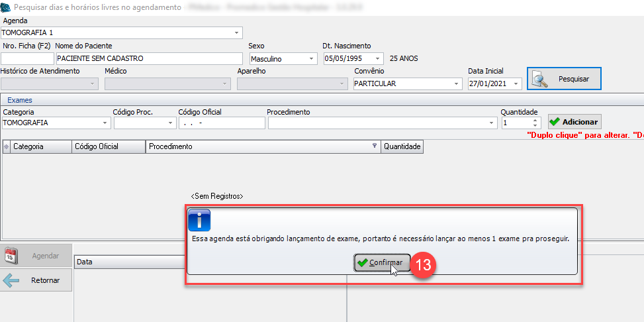Expand the Categoria TOMOGRAFIA dropdown

[105, 123]
